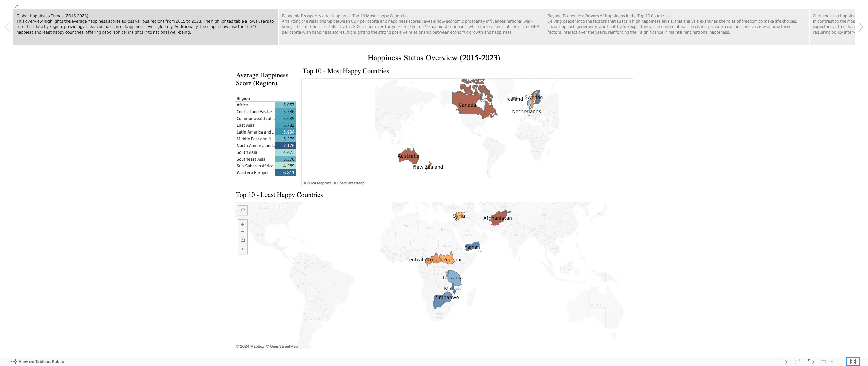Click the Undo arrow in the bottom toolbar

(784, 362)
